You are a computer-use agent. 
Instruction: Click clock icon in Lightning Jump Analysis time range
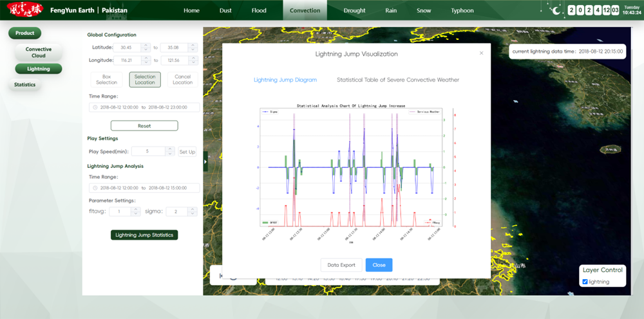tap(95, 188)
